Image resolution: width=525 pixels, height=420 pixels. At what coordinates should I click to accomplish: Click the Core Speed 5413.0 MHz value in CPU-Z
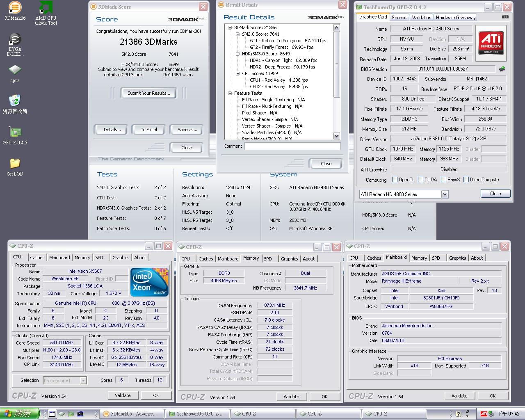click(x=62, y=342)
